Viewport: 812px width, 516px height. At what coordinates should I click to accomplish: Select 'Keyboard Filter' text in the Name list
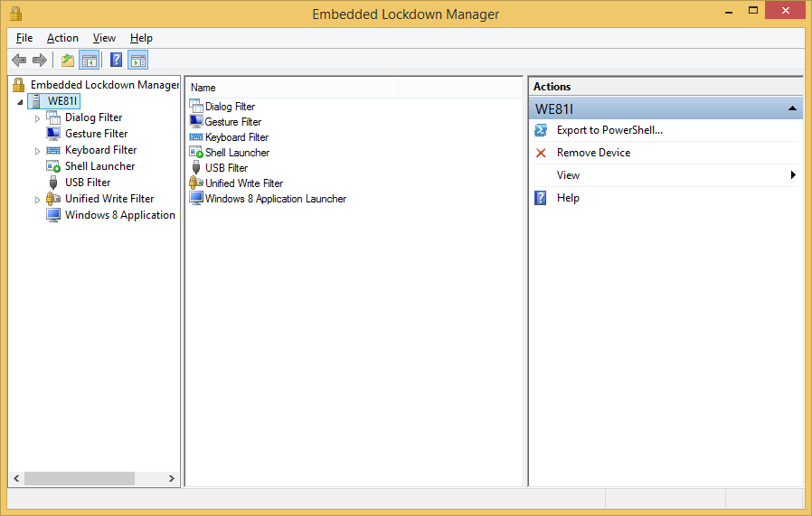click(x=237, y=137)
